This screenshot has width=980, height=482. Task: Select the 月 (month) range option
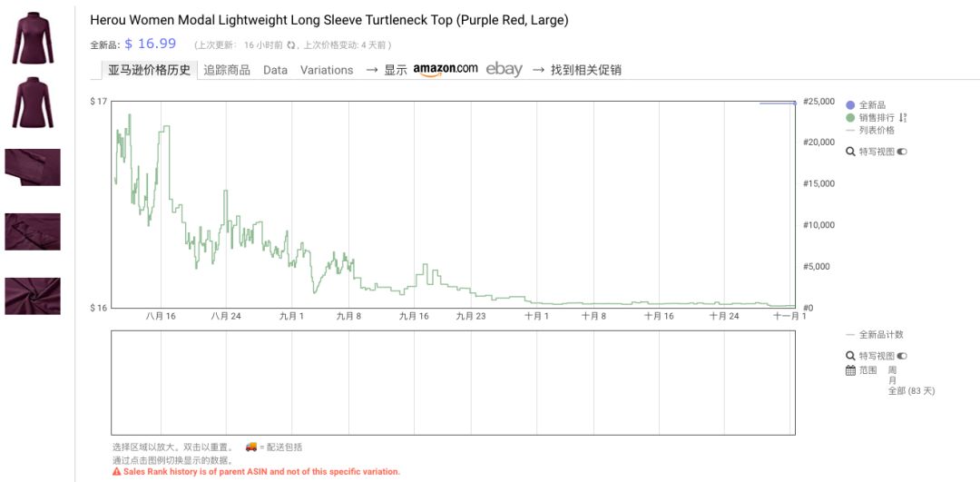(892, 380)
